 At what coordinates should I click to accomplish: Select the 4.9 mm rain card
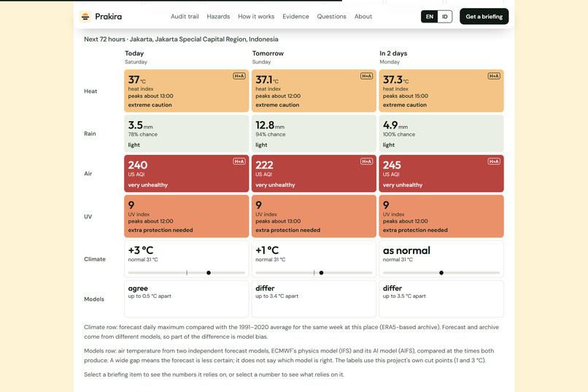click(x=441, y=134)
